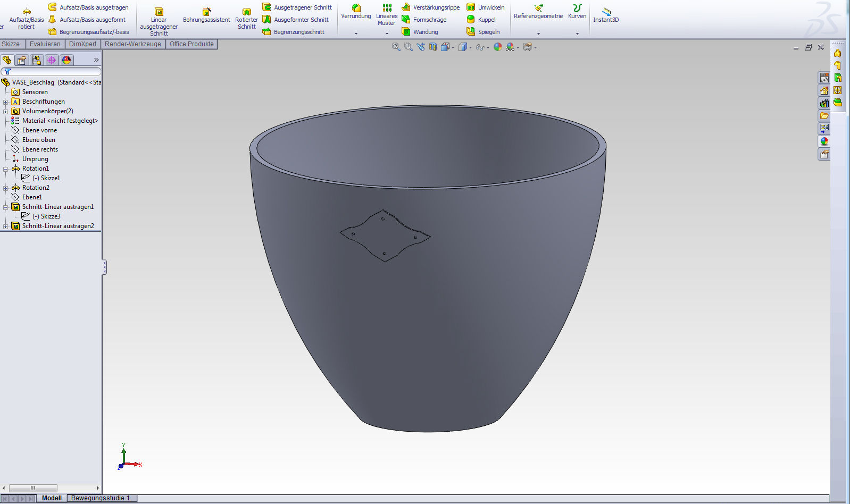Click the Begrenzungsaufsatz/-basis button
Viewport: 850px width, 504px height.
click(88, 32)
